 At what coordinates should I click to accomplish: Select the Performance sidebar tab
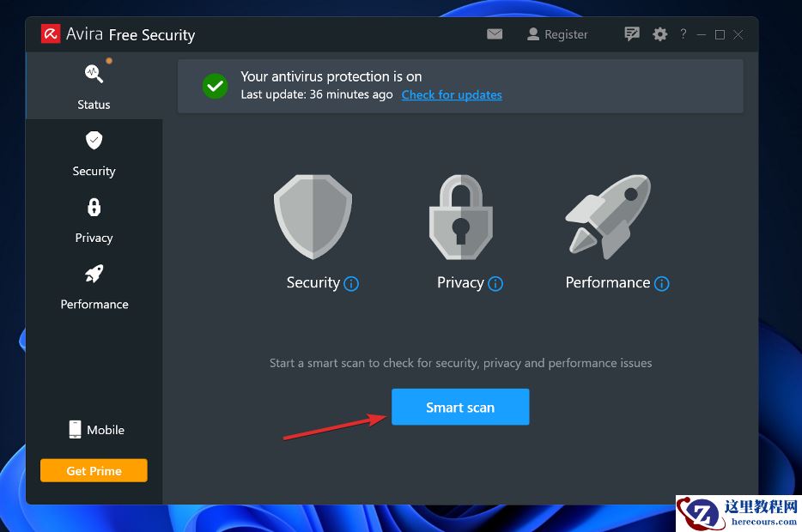click(94, 286)
